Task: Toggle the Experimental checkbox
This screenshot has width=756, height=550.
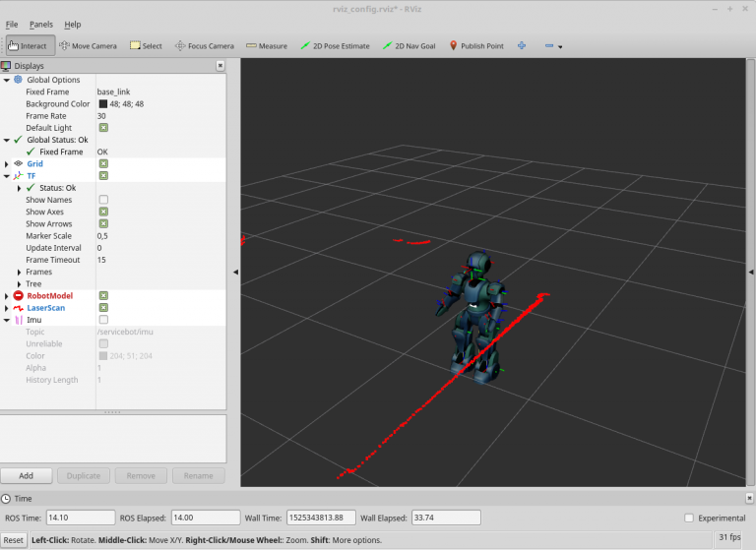Action: click(689, 518)
